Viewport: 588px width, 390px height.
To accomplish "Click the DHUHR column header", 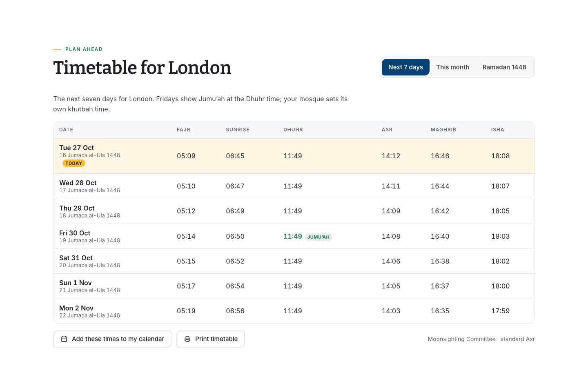I will (293, 130).
